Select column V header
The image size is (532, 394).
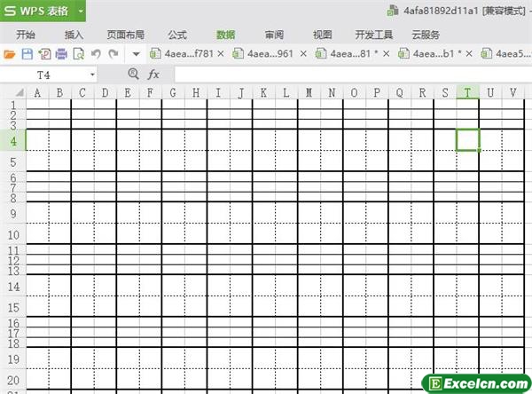[x=513, y=92]
